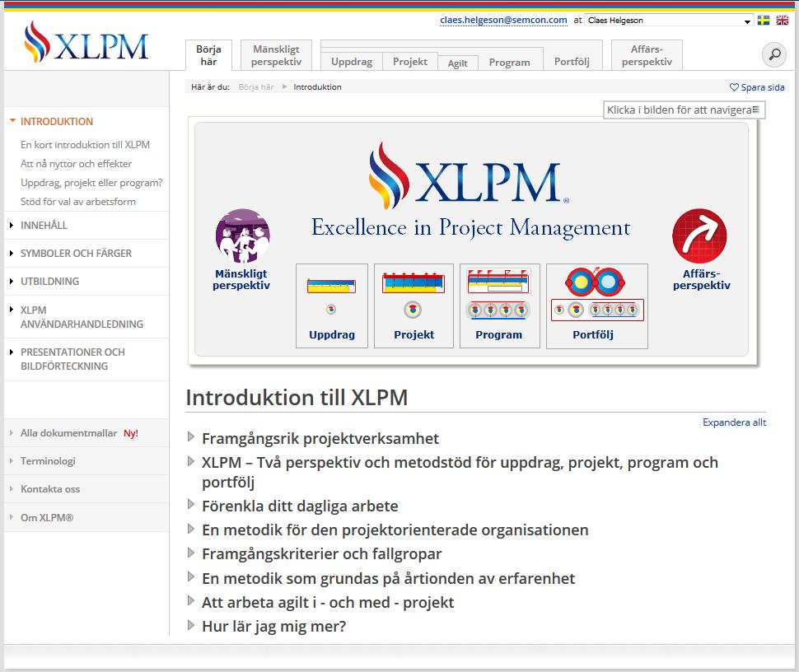
Task: Switch language with the British flag
Action: coord(783,21)
